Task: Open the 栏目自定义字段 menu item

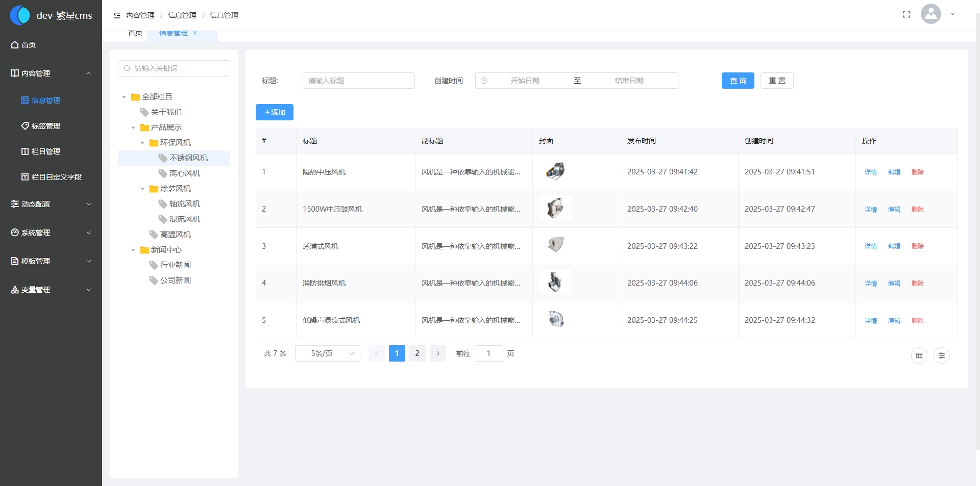Action: pyautogui.click(x=56, y=177)
